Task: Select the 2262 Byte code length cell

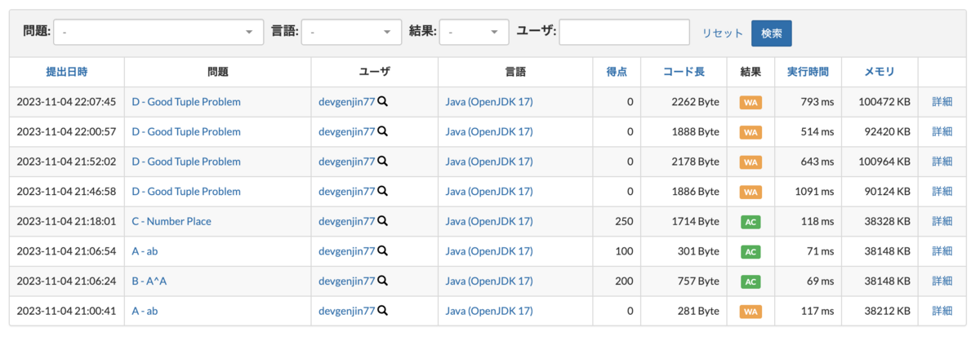Action: (684, 102)
